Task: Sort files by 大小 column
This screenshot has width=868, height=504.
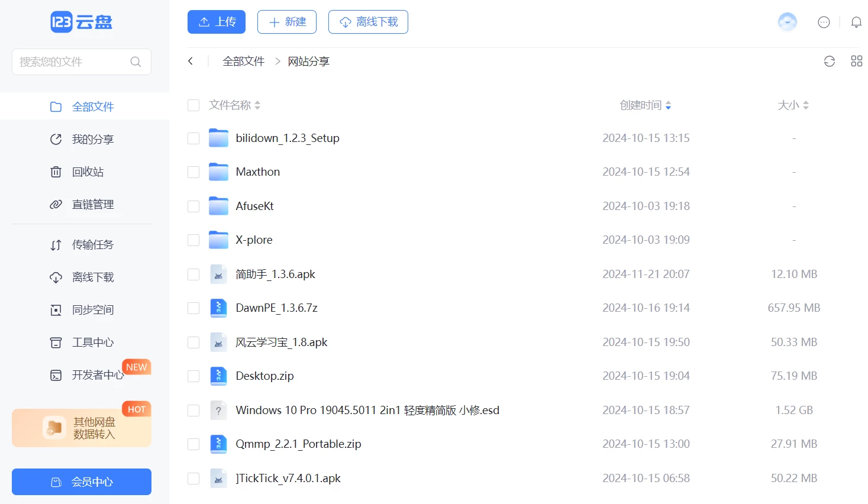Action: (793, 105)
